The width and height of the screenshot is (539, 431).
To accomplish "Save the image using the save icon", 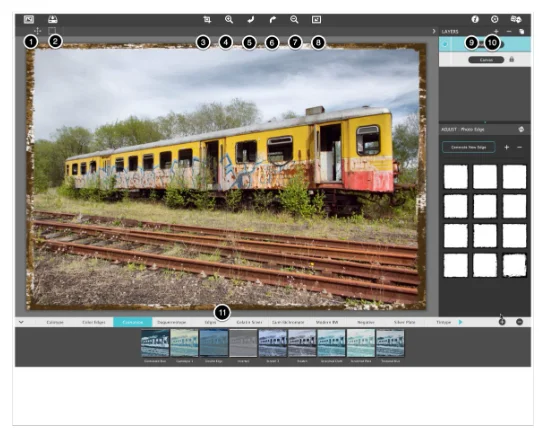I will pos(53,19).
